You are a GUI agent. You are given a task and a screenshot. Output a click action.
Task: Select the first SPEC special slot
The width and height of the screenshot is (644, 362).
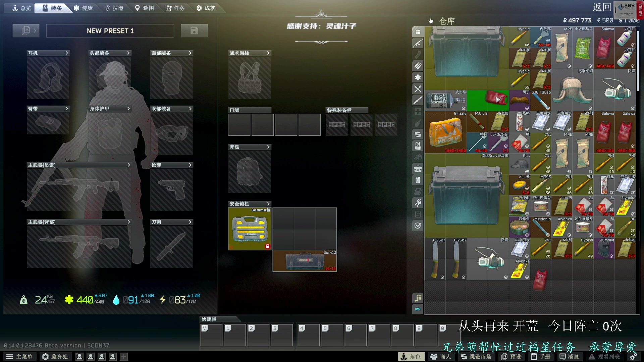point(337,124)
